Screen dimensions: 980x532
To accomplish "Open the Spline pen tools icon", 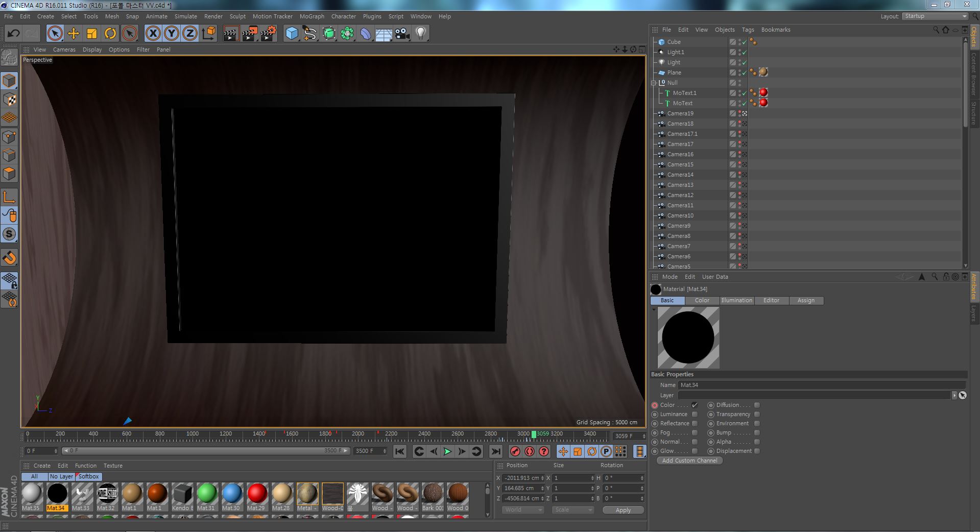I will pos(310,34).
